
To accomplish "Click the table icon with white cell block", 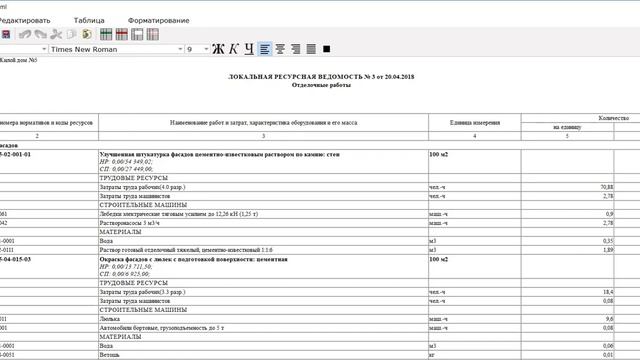I will (137, 35).
